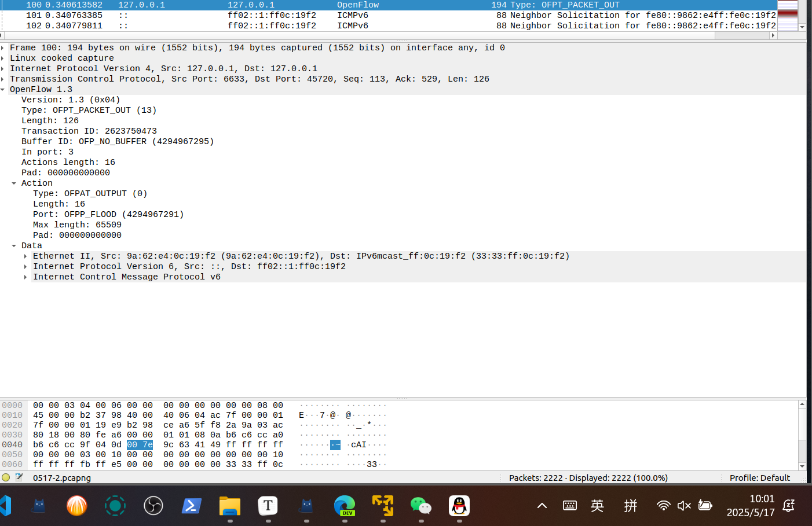Open the Expert Information yellow circle indicator
Viewport: 812px width, 526px height.
(x=6, y=477)
